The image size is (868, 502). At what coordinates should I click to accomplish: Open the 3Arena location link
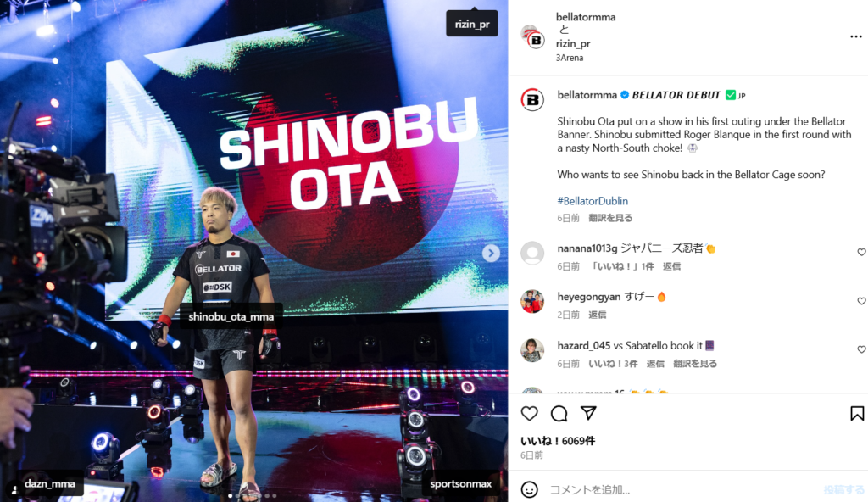(x=569, y=58)
